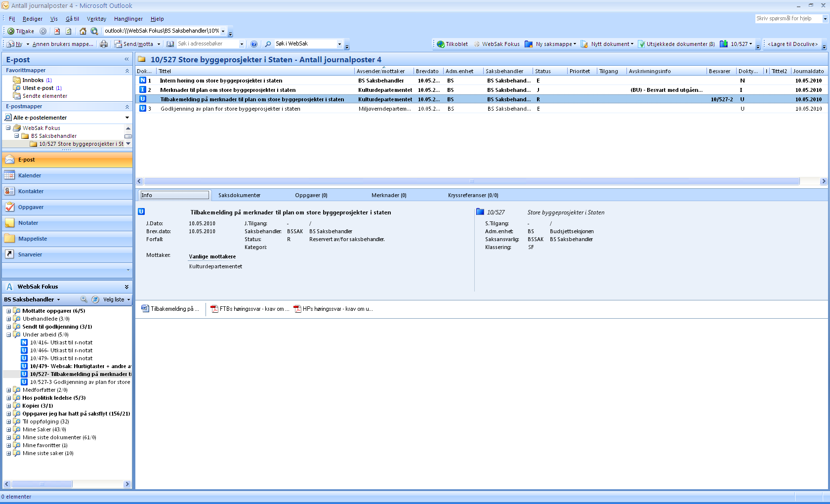Viewport: 830px width, 504px height.
Task: Open the Velg liste dropdown
Action: tap(117, 299)
